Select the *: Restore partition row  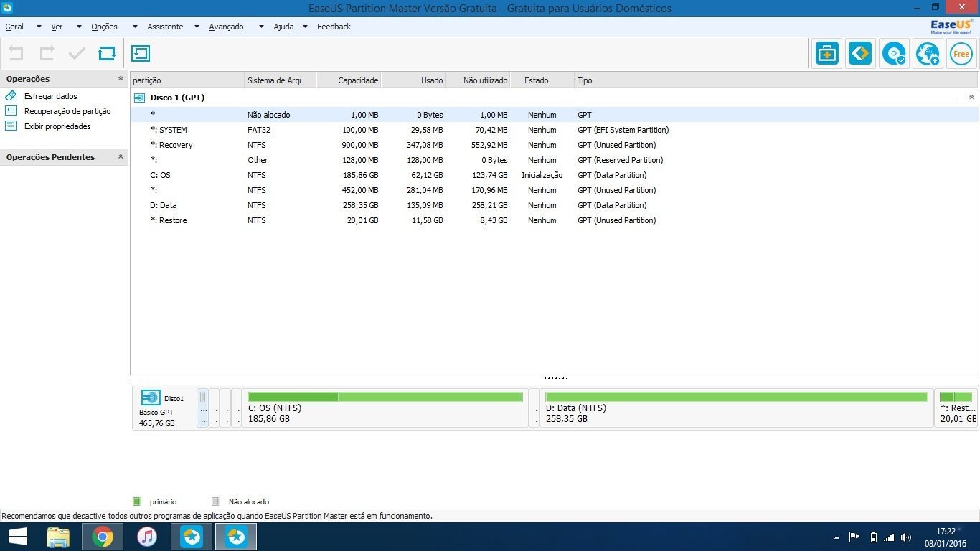(554, 220)
